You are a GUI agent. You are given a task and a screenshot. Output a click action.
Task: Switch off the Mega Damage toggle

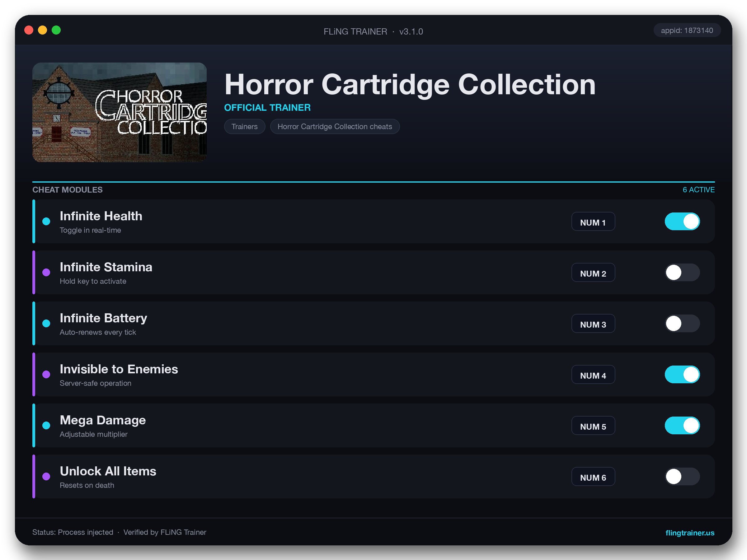[682, 425]
